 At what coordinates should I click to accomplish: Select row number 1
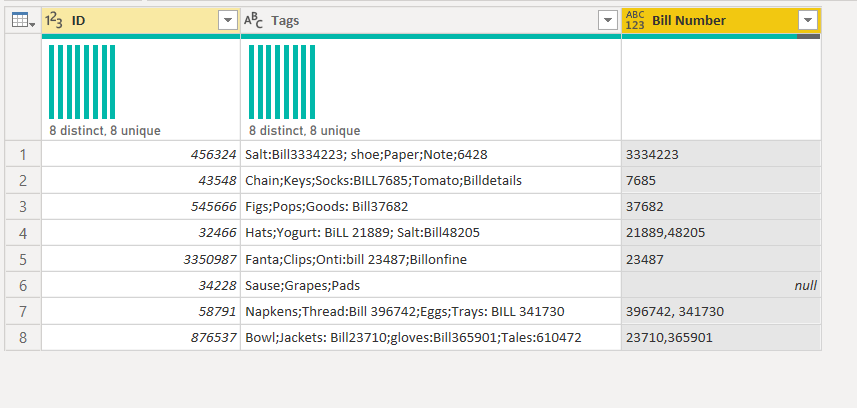point(23,154)
